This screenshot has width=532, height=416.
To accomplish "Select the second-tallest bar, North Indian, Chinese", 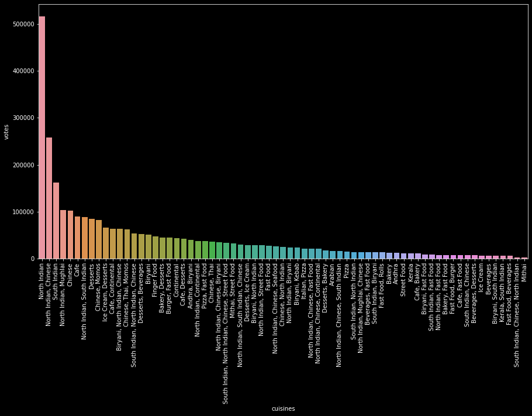I will pos(49,198).
